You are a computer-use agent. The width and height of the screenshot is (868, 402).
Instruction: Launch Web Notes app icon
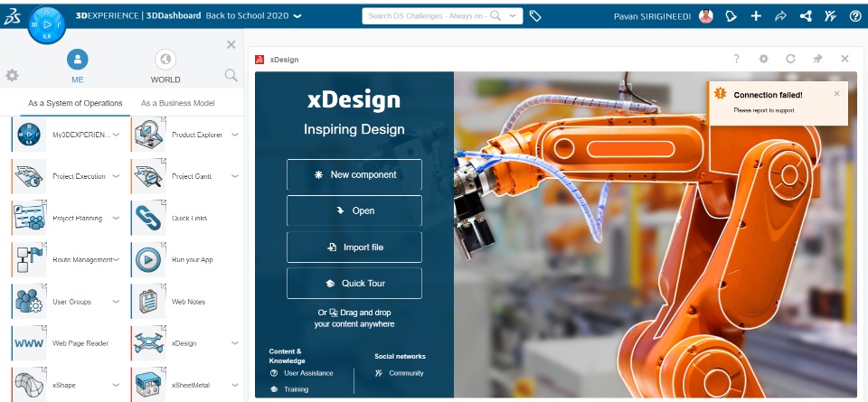click(148, 302)
